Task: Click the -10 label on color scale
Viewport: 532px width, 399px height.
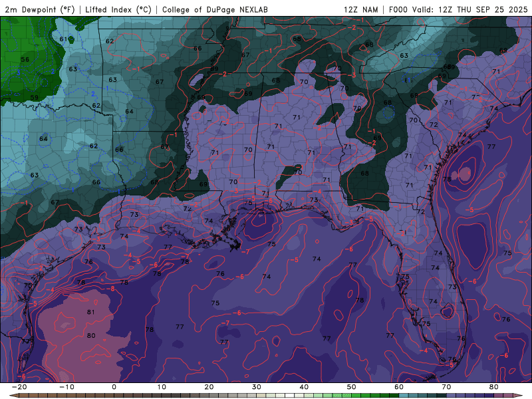Action: pyautogui.click(x=67, y=387)
